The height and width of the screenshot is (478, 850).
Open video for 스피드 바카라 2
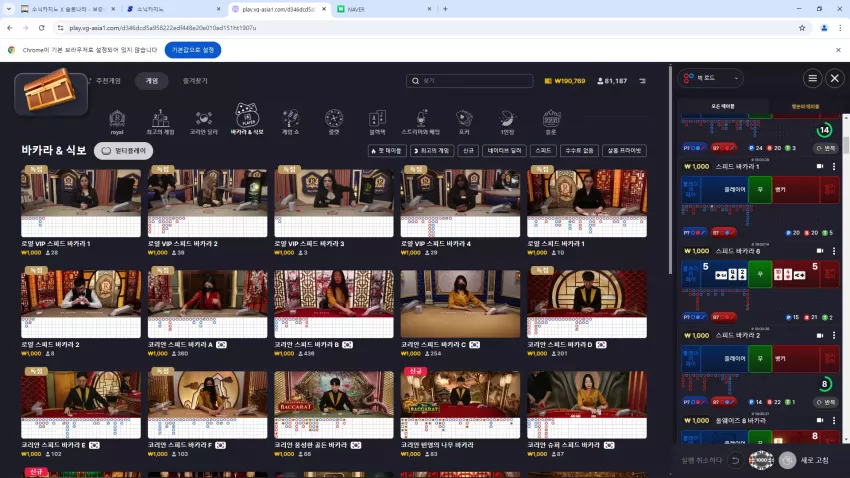[x=820, y=335]
